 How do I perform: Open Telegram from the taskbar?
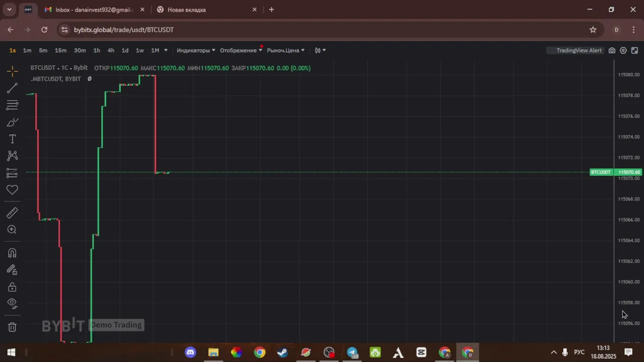352,352
